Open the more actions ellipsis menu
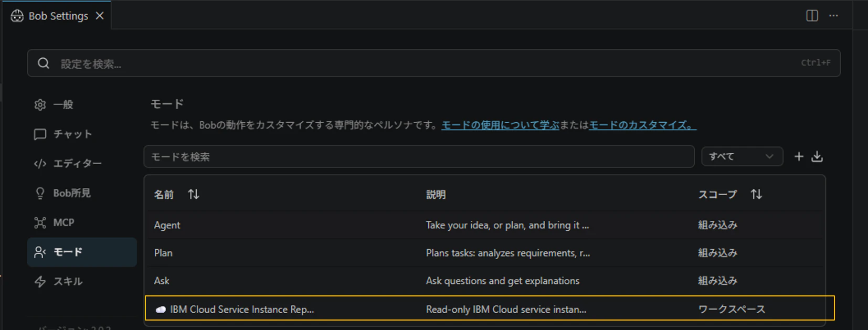 (833, 16)
